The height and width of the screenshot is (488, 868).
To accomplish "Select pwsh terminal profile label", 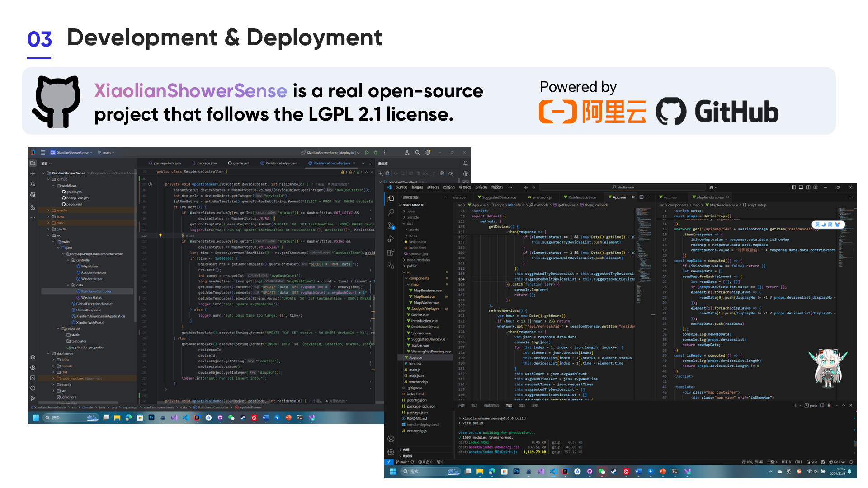I will 811,405.
